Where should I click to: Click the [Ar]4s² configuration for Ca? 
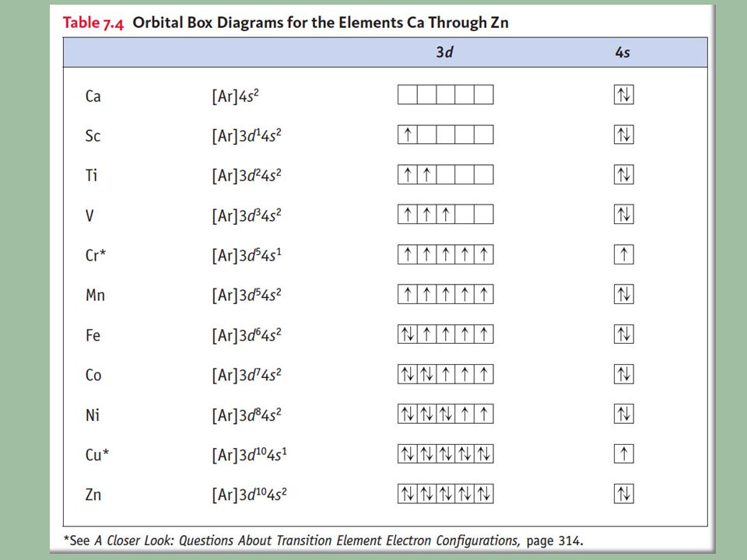(235, 96)
